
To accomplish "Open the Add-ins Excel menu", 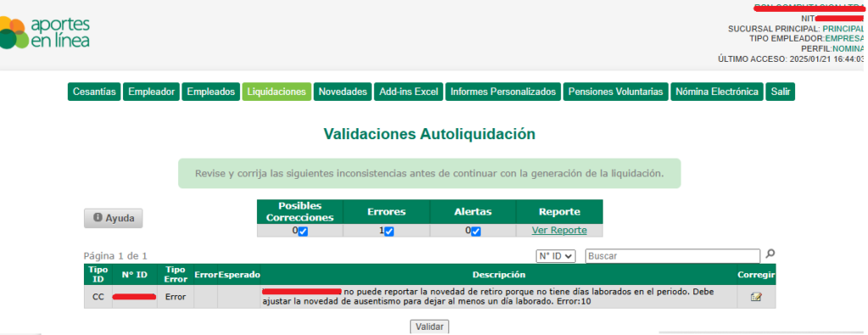I will point(409,92).
